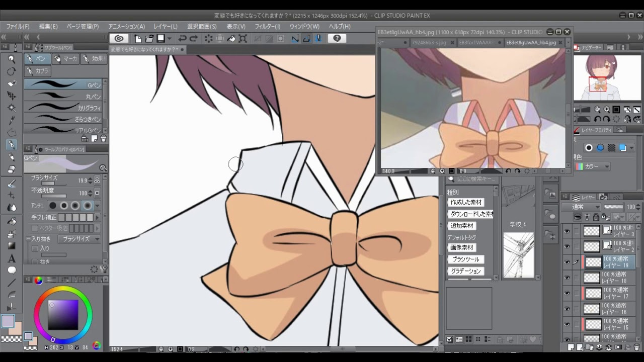Click the 作成した素材 tag button
Image resolution: width=644 pixels, height=362 pixels.
coord(466,202)
